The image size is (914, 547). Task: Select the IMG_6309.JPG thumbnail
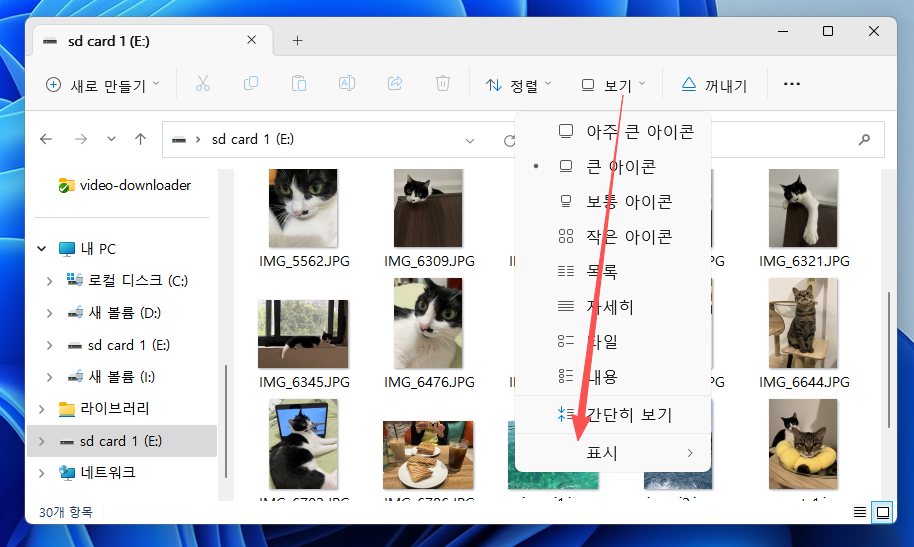coord(428,208)
